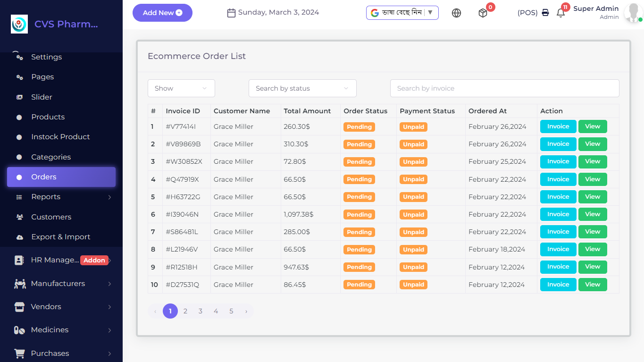This screenshot has height=362, width=644.
Task: Expand the Reports menu chevron
Action: [x=110, y=197]
